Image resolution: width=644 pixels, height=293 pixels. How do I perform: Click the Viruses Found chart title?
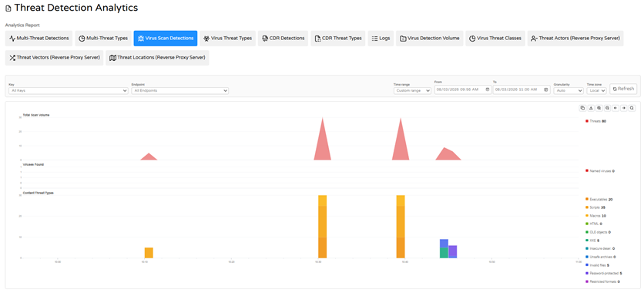point(33,164)
